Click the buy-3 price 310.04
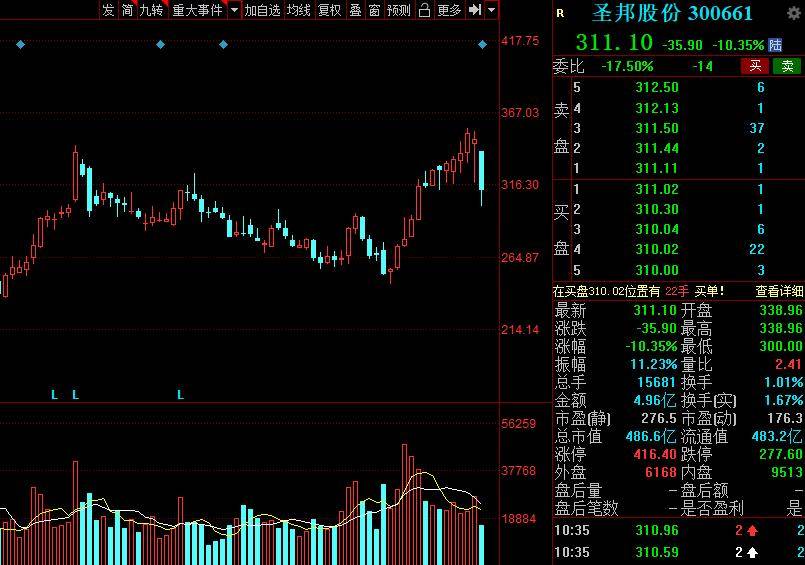 (657, 229)
